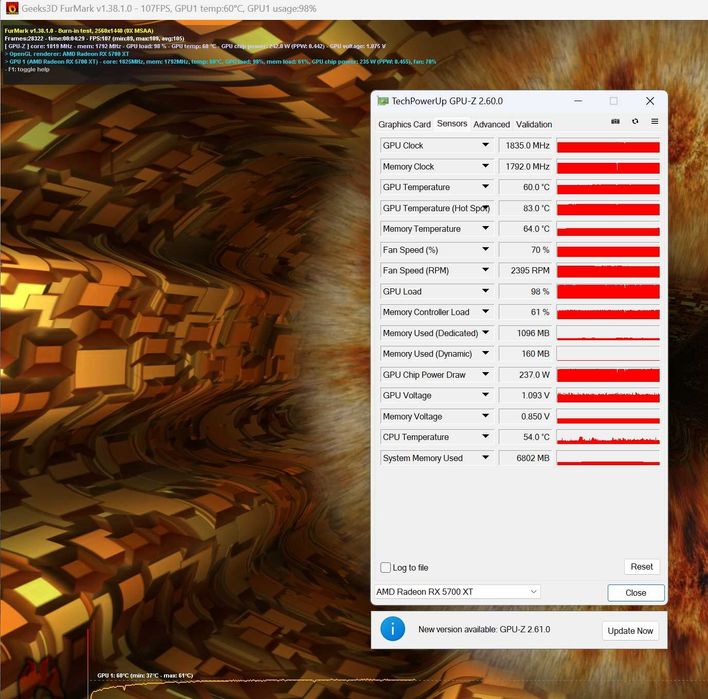The width and height of the screenshot is (708, 699).
Task: Click the GPU Voltage history graph
Action: (608, 396)
